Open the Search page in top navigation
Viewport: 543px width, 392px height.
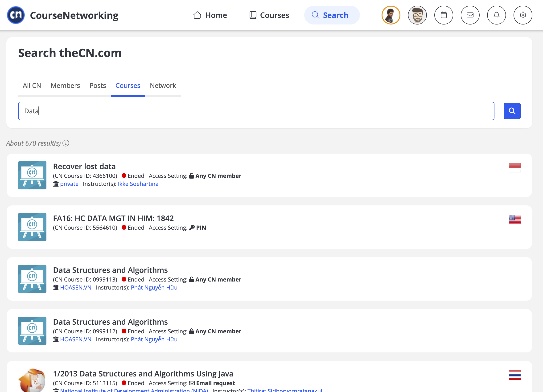[332, 15]
